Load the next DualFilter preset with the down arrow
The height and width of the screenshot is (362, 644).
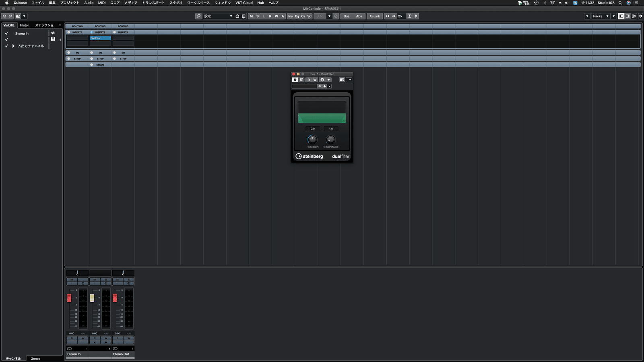pyautogui.click(x=324, y=86)
